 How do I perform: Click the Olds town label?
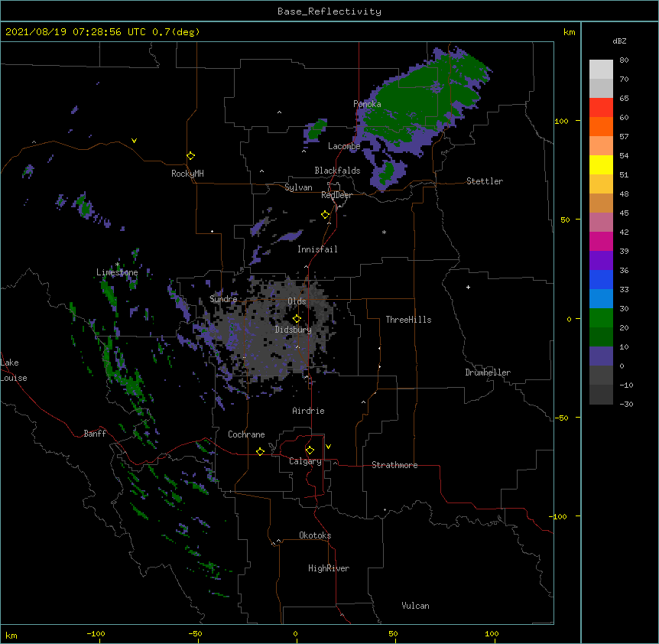pyautogui.click(x=297, y=301)
